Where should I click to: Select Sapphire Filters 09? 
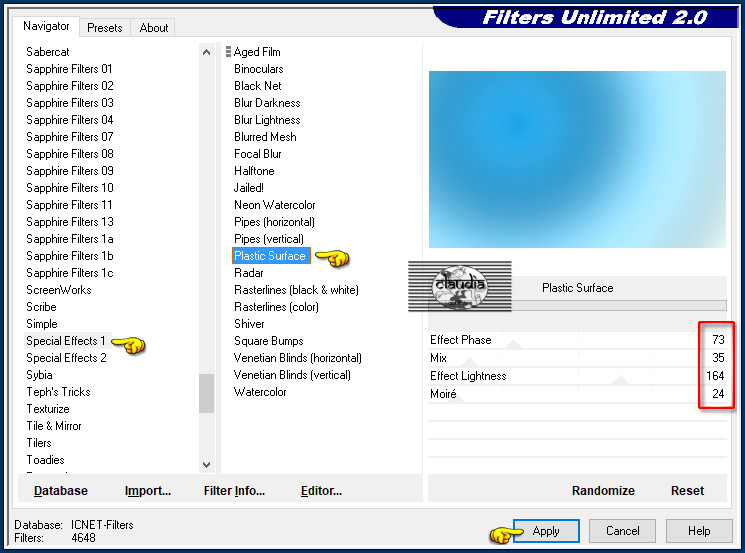click(x=70, y=171)
